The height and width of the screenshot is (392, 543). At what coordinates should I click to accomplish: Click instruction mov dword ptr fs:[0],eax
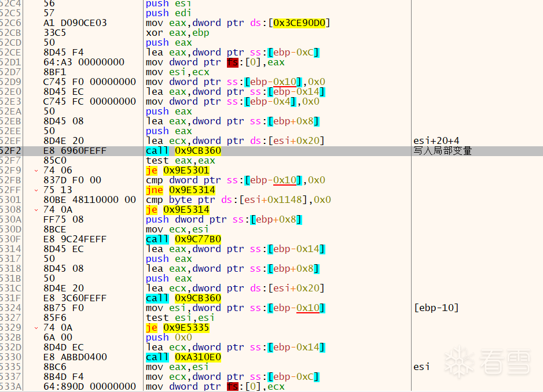click(x=215, y=62)
